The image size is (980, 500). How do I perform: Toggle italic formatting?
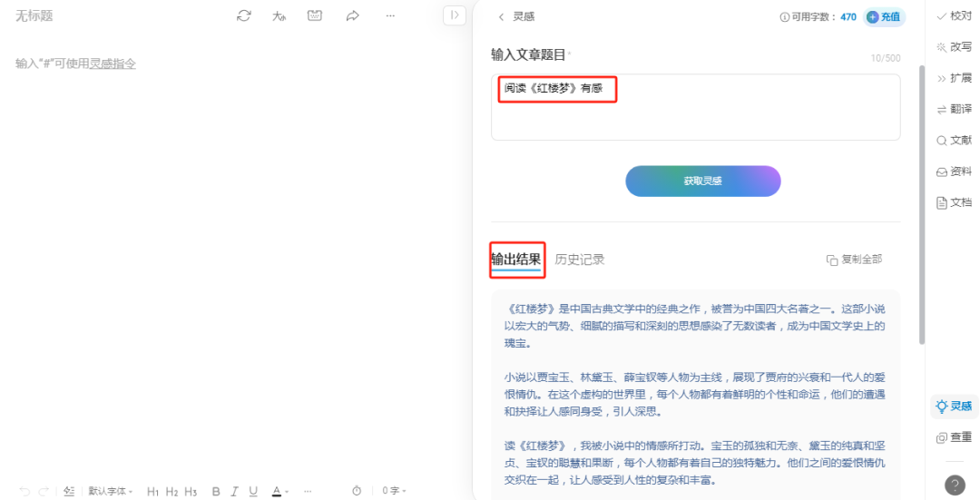click(x=234, y=492)
